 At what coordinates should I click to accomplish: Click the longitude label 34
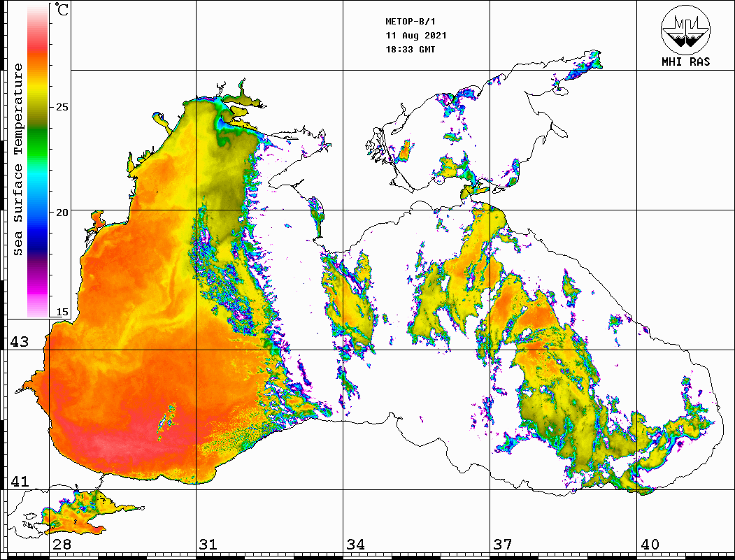click(x=355, y=545)
